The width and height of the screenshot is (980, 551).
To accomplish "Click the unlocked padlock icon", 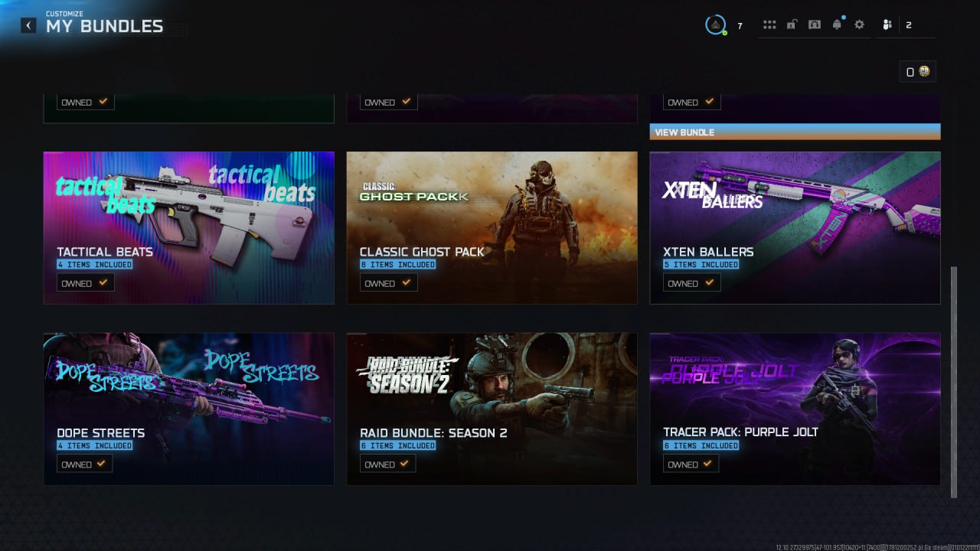I will [792, 24].
